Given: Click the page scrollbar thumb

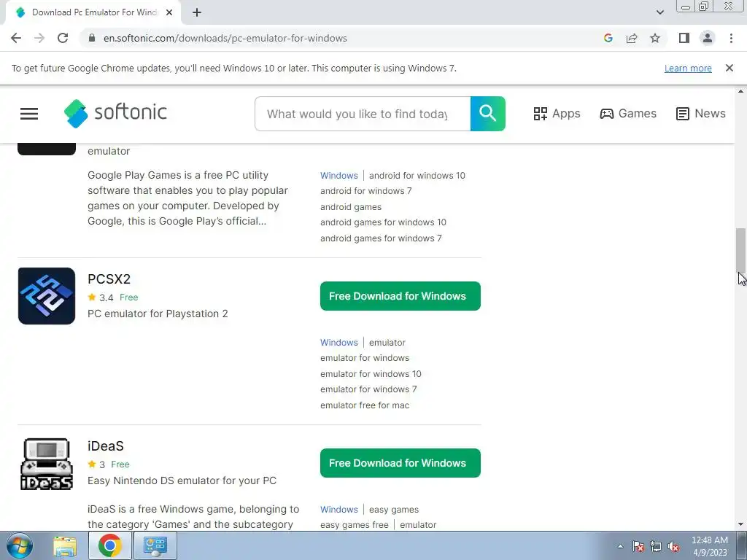Looking at the screenshot, I should (741, 251).
